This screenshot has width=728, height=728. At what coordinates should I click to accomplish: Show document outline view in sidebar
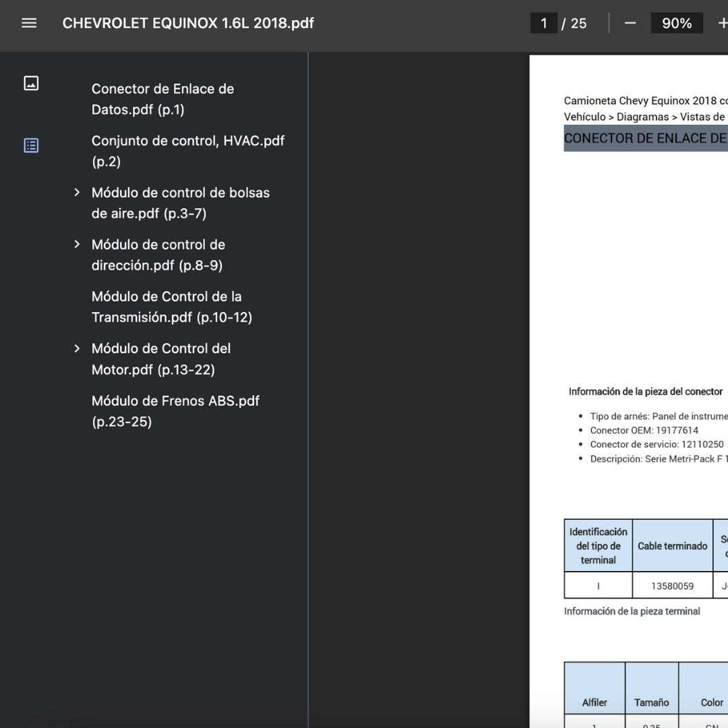(x=31, y=146)
